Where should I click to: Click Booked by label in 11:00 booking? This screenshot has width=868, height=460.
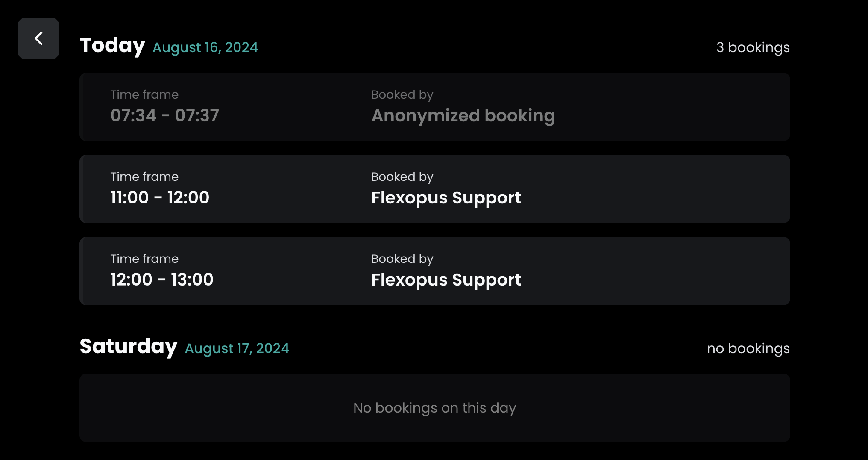pos(402,177)
